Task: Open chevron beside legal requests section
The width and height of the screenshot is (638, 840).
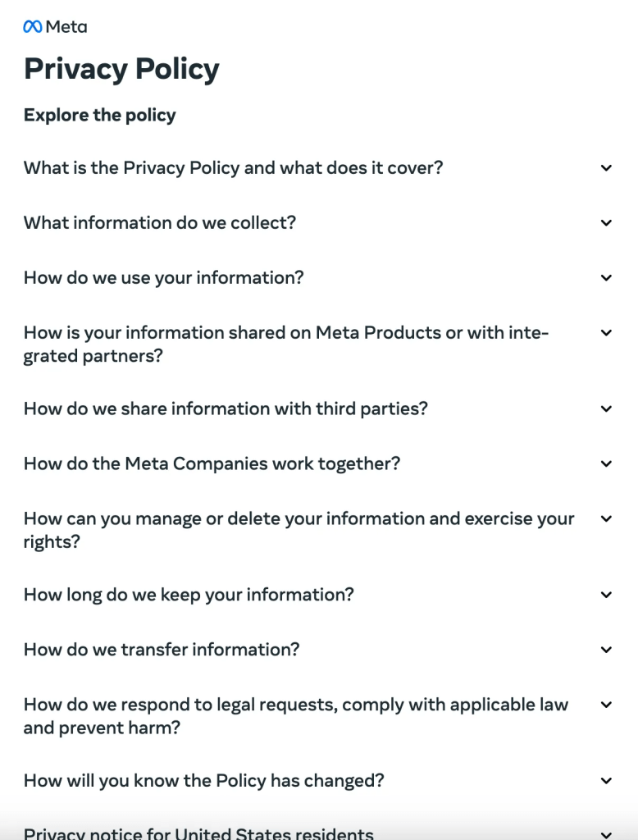Action: (606, 705)
